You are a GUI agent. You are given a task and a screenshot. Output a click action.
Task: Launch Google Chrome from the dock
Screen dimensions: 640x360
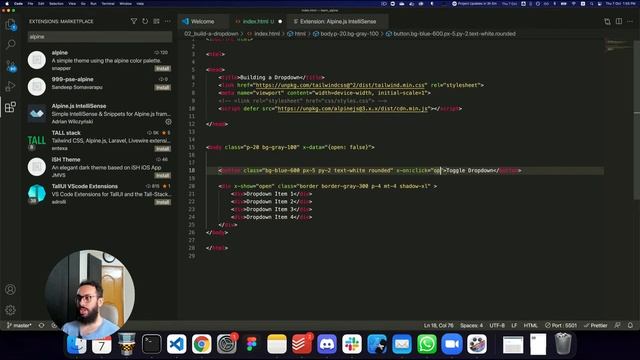coord(202,344)
